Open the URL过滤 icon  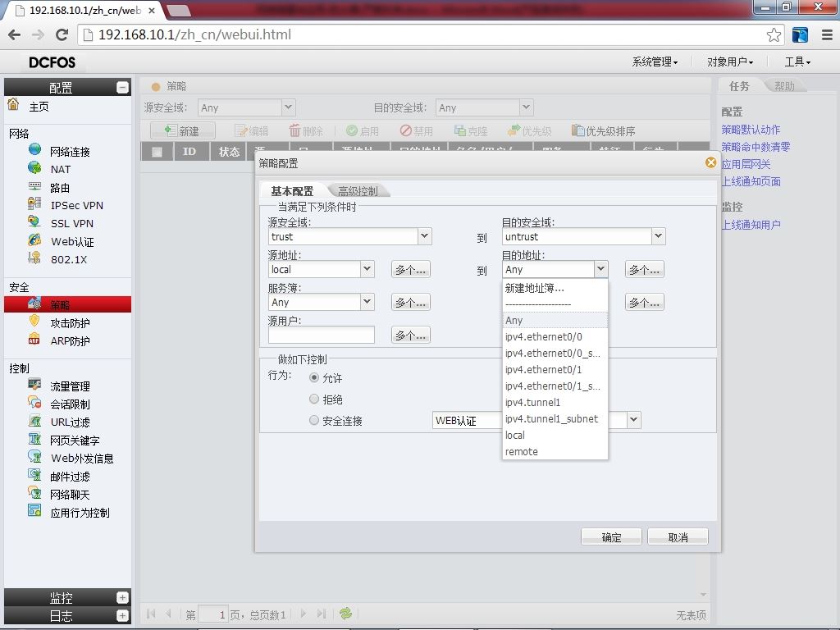tap(34, 421)
